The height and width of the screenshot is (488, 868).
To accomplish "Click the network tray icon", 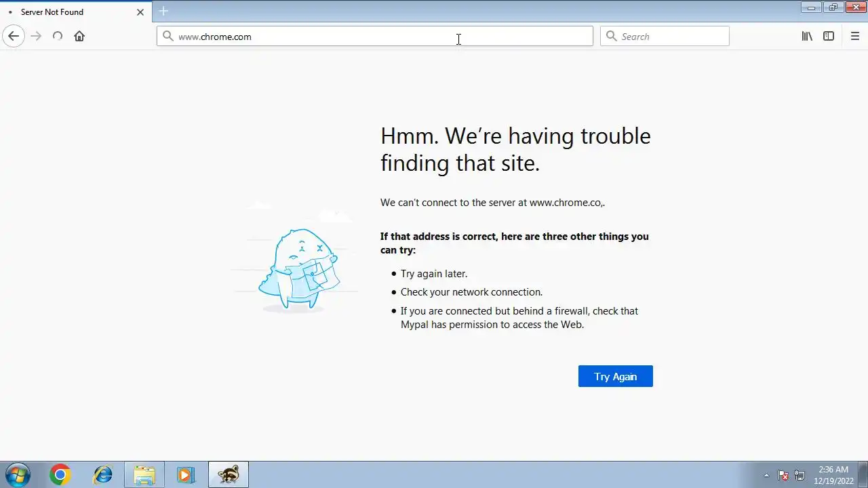I will click(x=800, y=475).
